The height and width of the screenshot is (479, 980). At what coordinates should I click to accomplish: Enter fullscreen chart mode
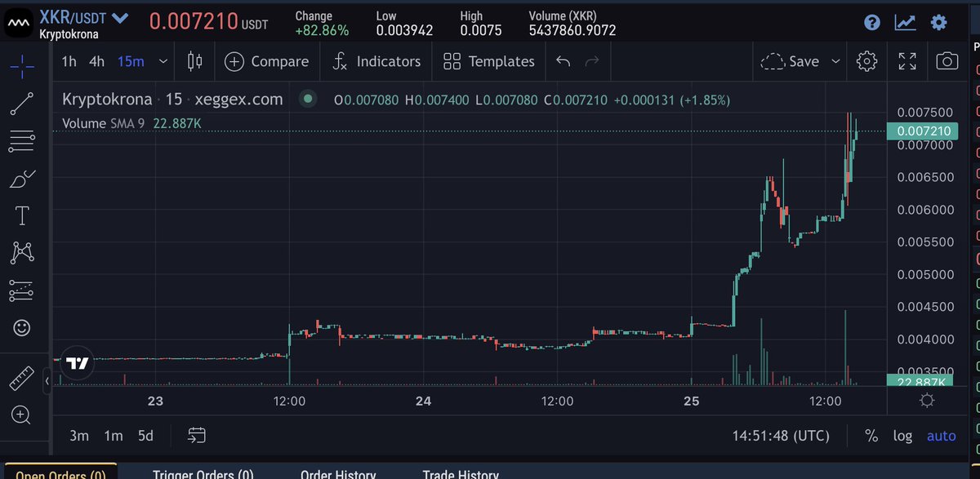tap(907, 61)
